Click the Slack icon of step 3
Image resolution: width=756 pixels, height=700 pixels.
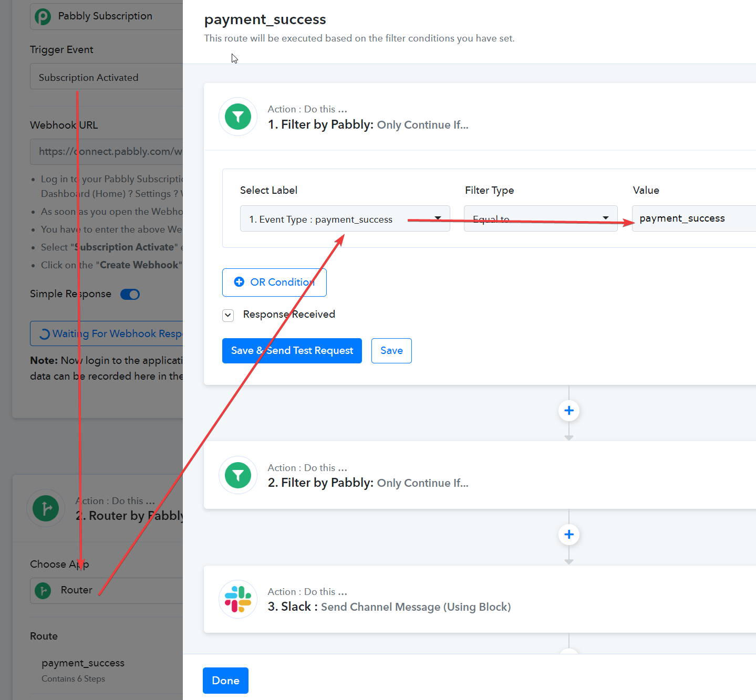[x=238, y=599]
